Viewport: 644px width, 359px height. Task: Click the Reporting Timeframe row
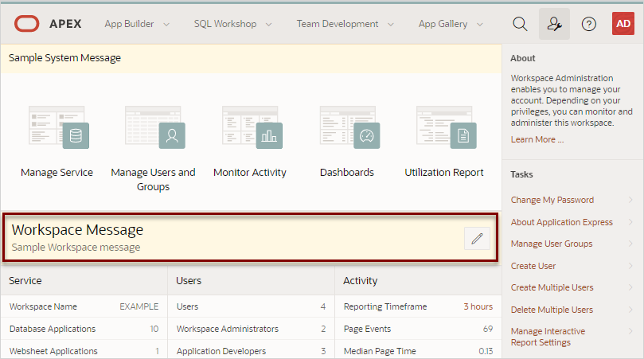418,306
